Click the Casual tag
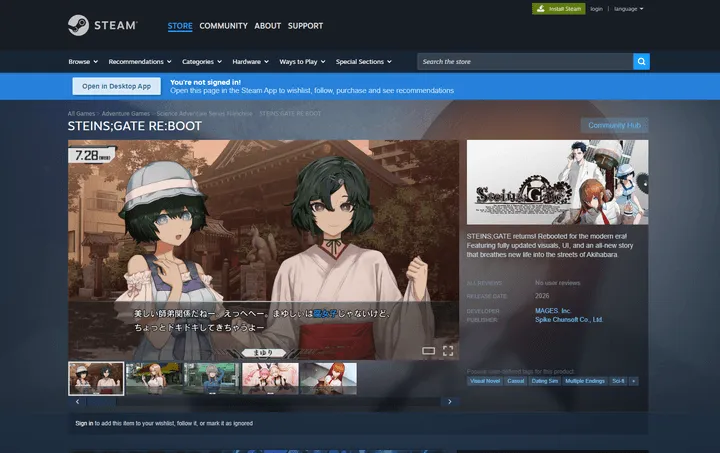This screenshot has width=720, height=453. tap(516, 381)
